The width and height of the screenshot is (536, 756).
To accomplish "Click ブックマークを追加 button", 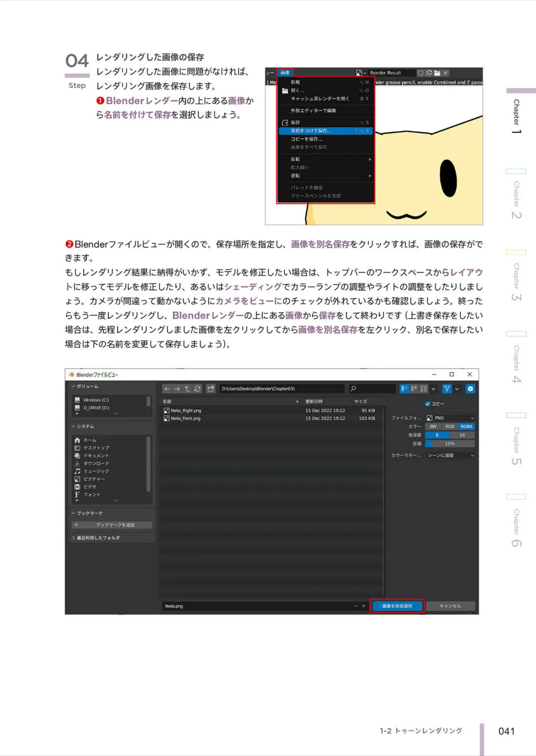I will (112, 525).
